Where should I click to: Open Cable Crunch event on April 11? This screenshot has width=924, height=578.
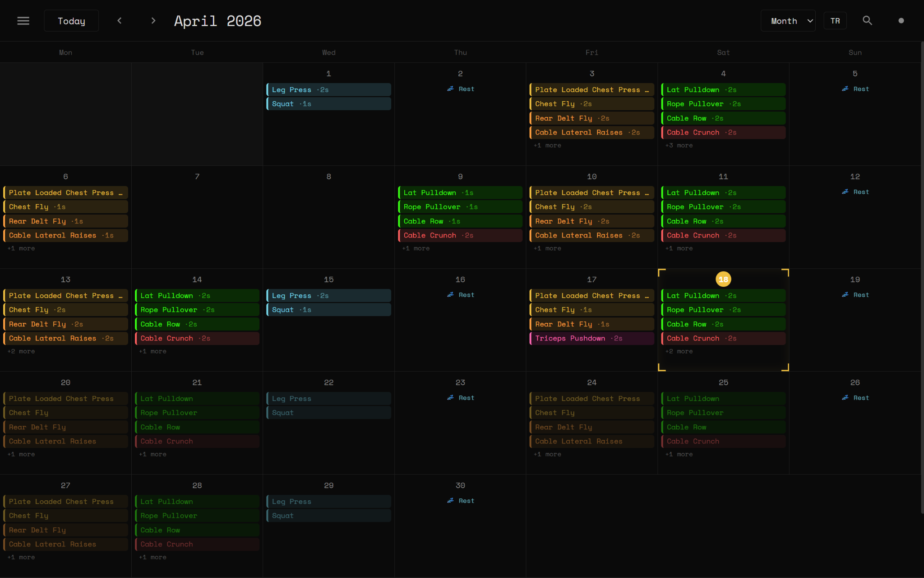(x=723, y=235)
